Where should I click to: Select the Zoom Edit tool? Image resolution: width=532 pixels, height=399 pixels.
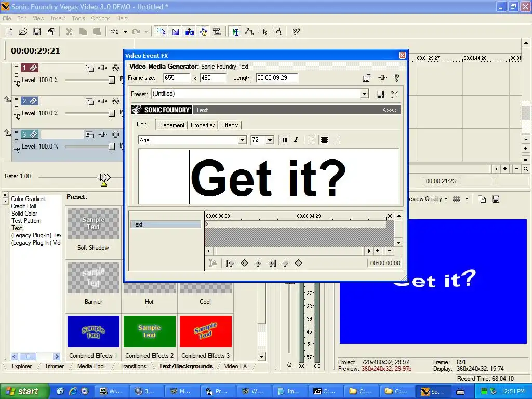point(277,32)
